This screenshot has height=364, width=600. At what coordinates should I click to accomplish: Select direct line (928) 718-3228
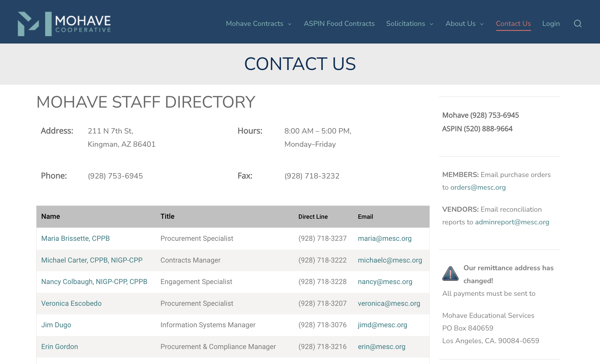(322, 282)
